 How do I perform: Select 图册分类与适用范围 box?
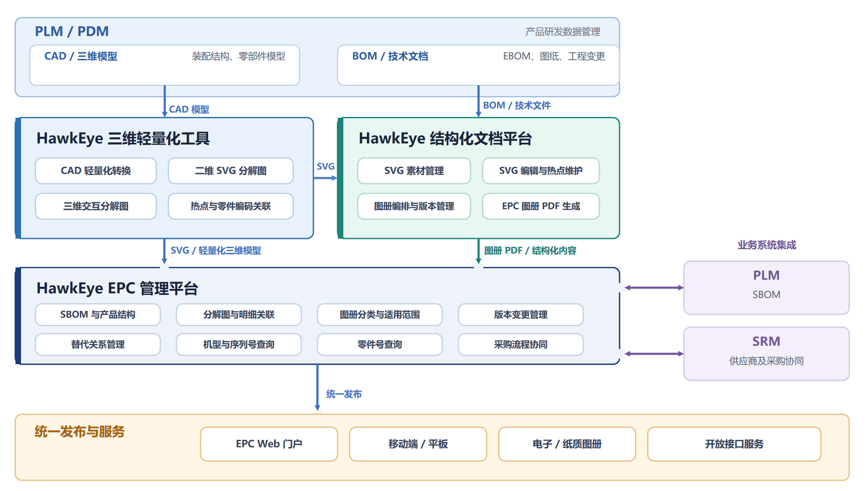[x=380, y=315]
